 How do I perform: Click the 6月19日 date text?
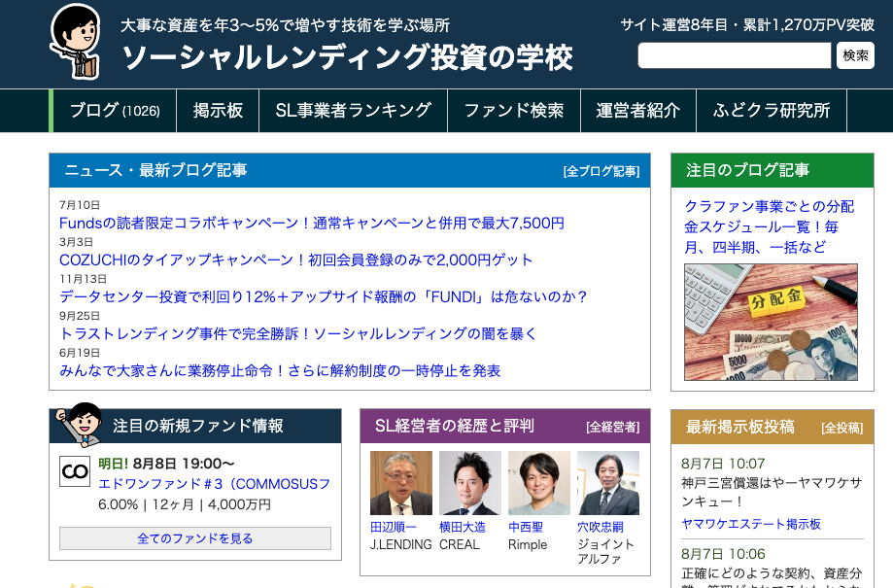point(80,353)
